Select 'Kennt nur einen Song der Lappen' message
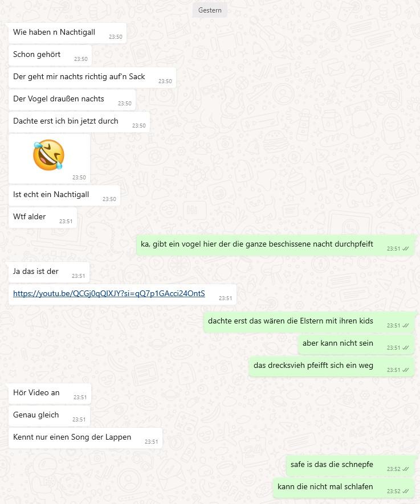 point(85,438)
